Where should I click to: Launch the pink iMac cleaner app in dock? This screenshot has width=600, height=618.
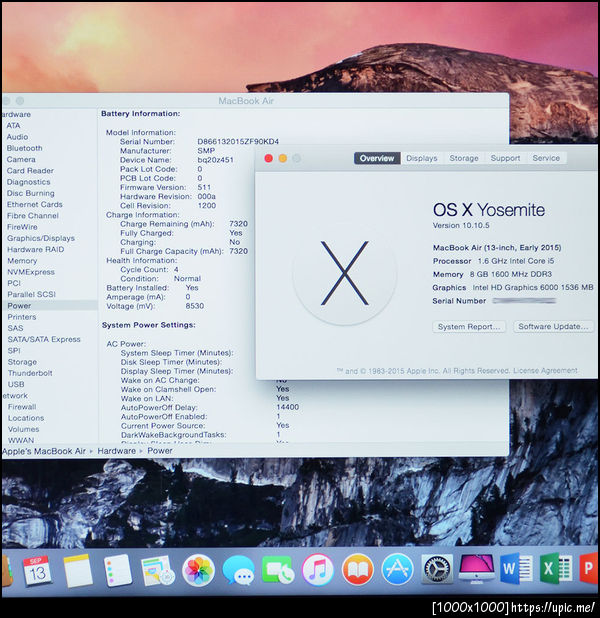477,569
